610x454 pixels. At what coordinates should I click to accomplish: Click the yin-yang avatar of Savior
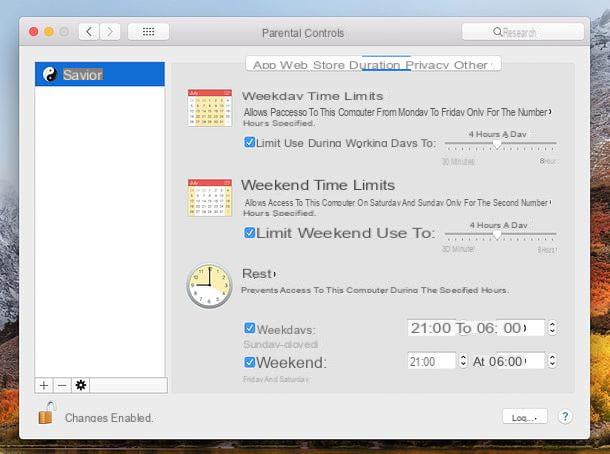(50, 74)
